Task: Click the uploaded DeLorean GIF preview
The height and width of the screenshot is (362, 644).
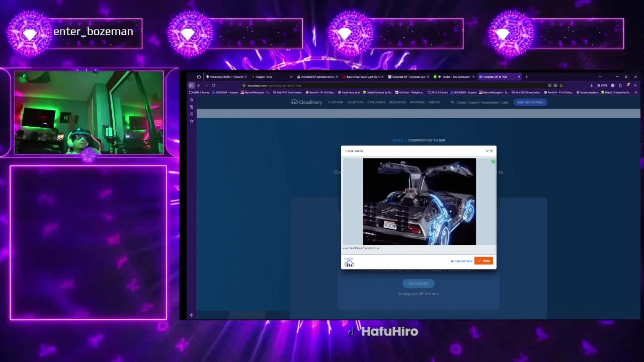Action: point(419,201)
